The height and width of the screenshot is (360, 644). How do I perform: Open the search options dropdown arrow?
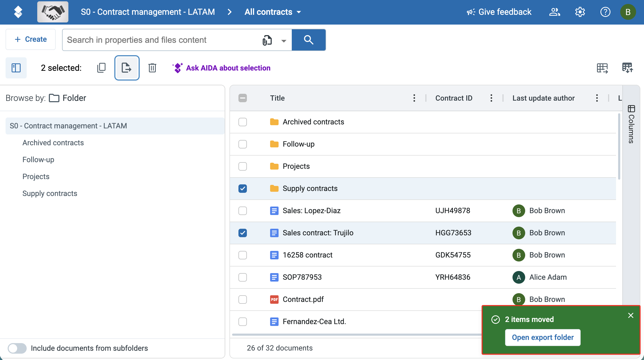(284, 40)
